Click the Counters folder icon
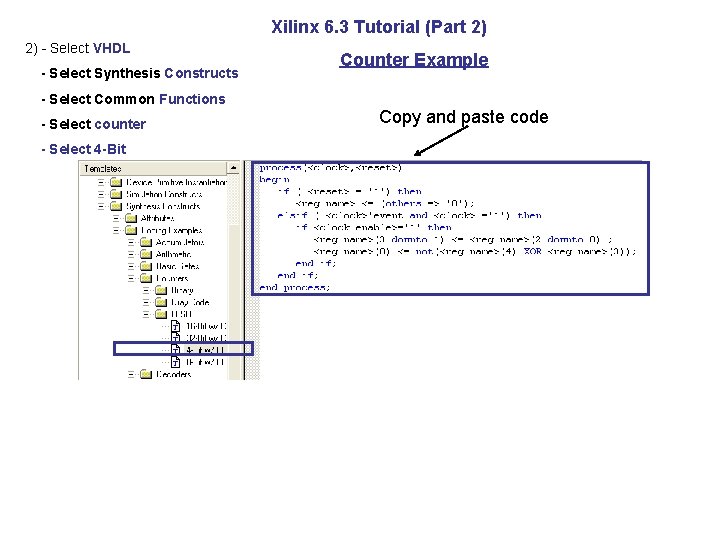720x540 pixels. pos(146,278)
